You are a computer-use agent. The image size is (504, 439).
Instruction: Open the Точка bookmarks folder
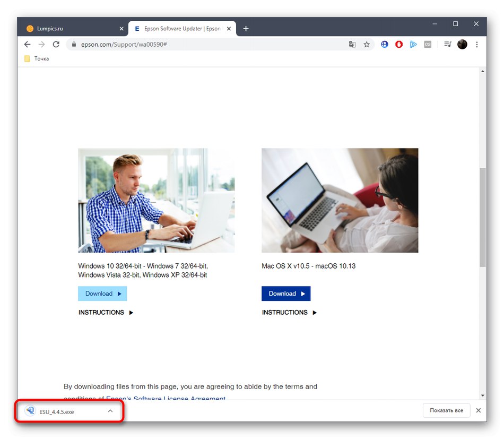37,58
